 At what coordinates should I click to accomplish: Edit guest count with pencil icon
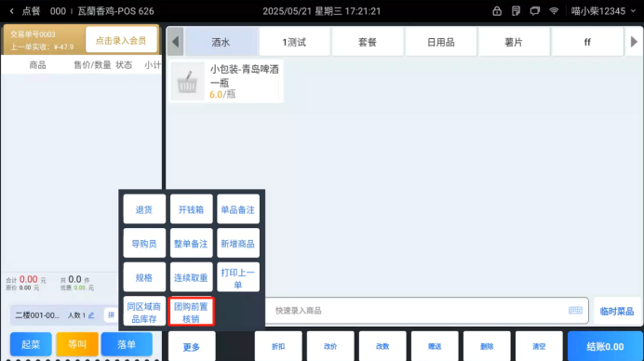[91, 315]
